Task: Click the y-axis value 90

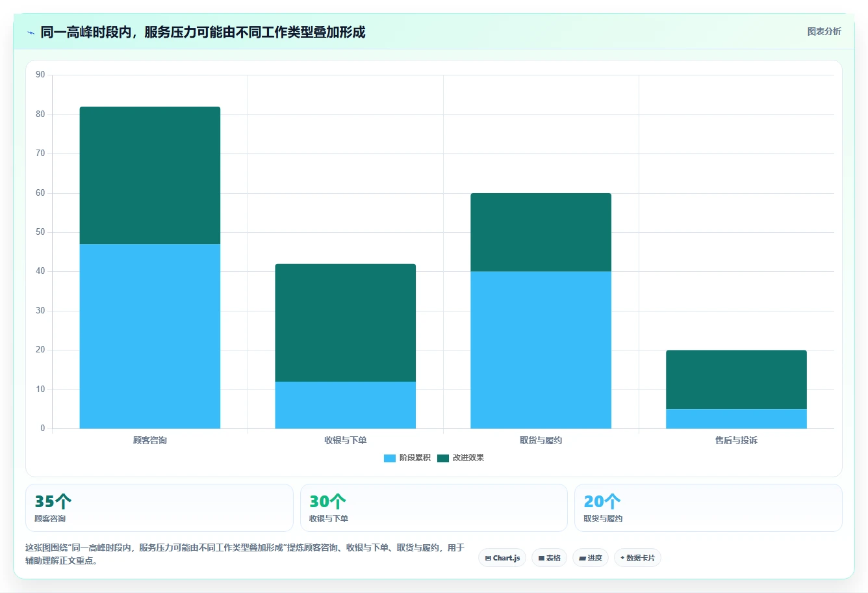Action: click(40, 75)
